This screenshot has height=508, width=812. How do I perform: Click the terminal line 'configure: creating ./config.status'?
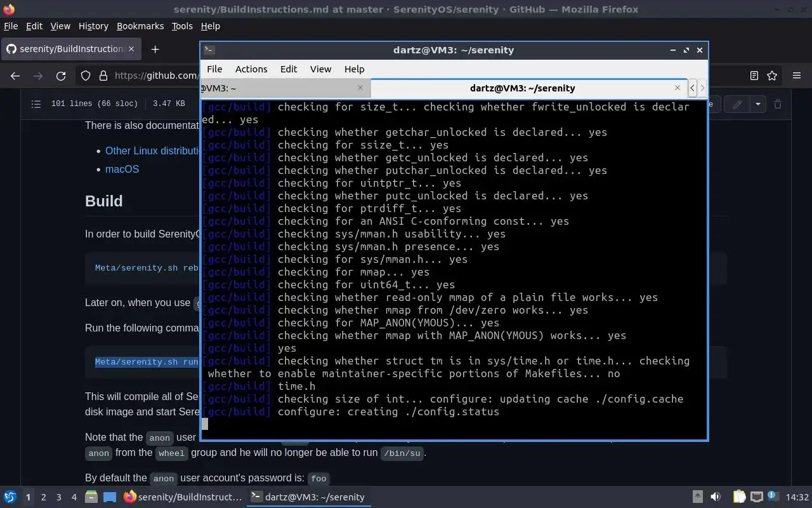388,411
